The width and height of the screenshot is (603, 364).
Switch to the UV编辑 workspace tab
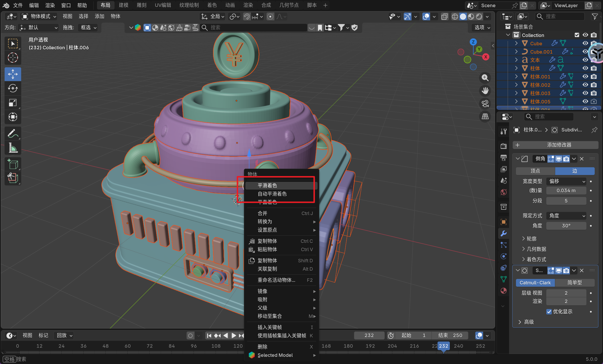(x=163, y=5)
